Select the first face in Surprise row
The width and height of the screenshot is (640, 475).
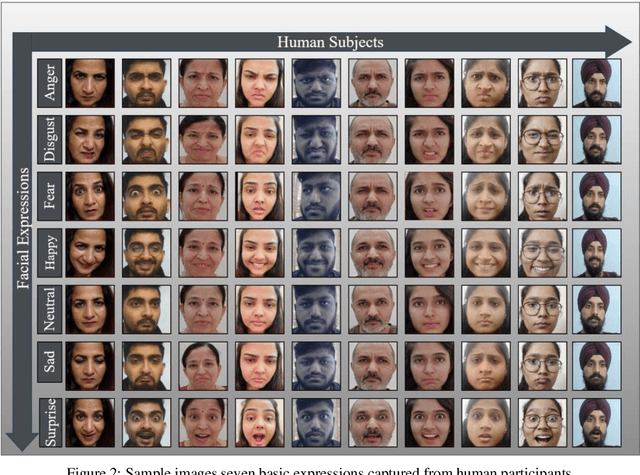90,422
